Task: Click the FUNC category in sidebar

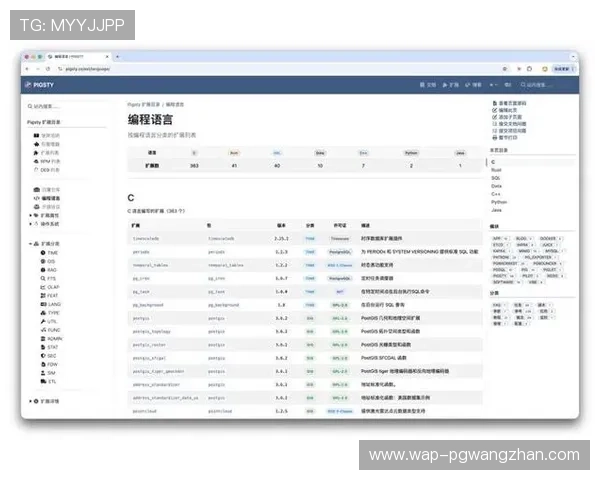Action: 53,332
